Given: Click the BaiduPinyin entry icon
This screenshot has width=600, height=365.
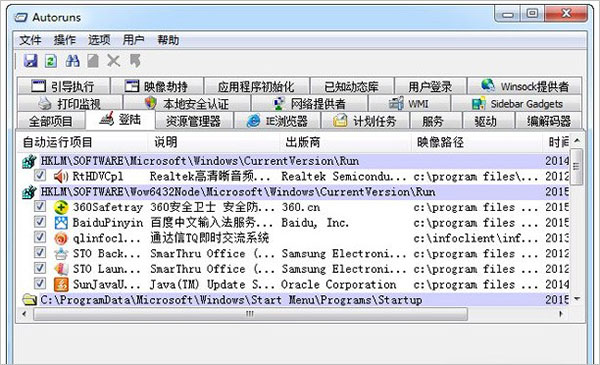Looking at the screenshot, I should click(x=61, y=223).
